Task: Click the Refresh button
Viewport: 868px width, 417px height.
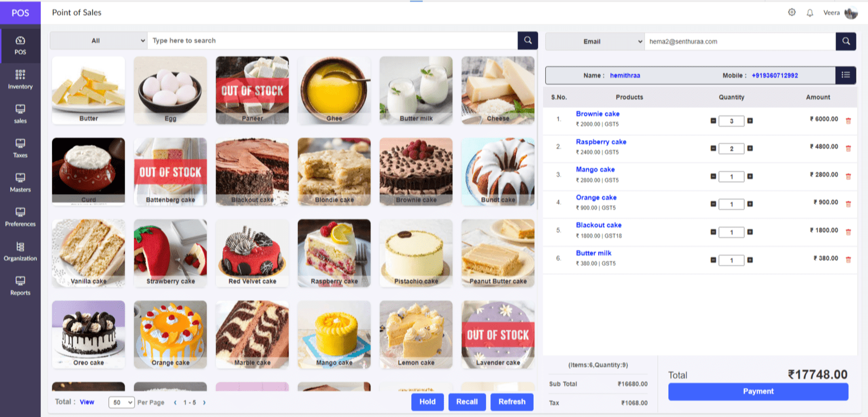Action: coord(512,402)
